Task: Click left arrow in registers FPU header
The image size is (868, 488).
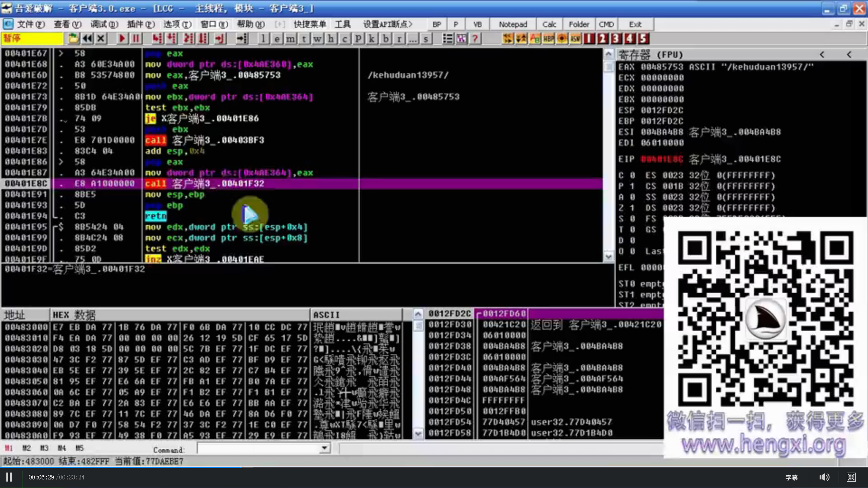Action: (x=822, y=55)
